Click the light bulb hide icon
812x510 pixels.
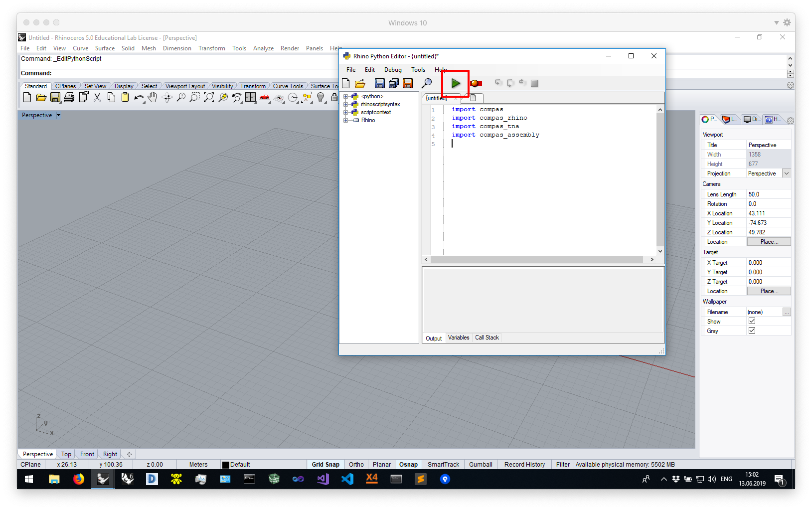point(321,97)
